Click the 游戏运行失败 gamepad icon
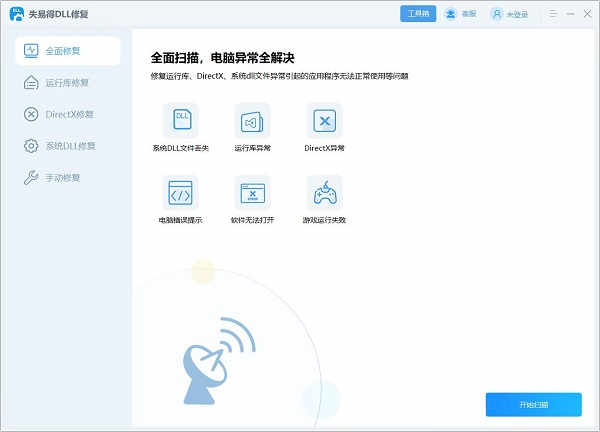The image size is (600, 432). [324, 193]
